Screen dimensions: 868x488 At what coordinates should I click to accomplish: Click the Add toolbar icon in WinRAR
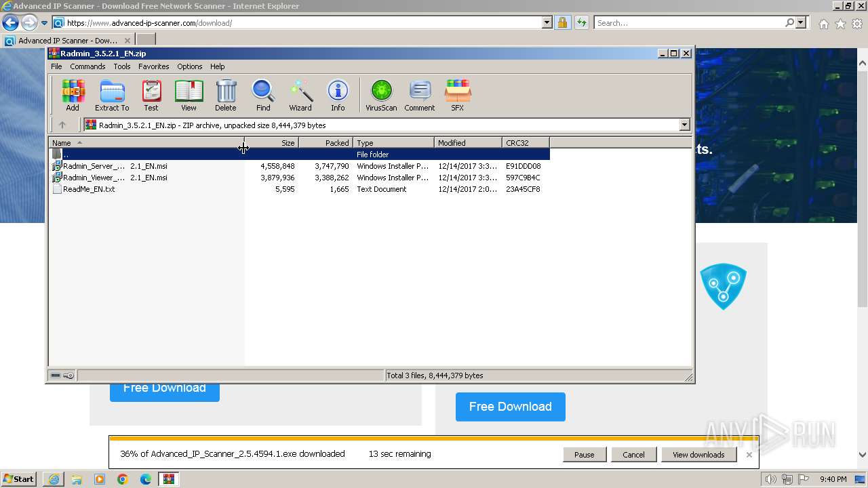[x=73, y=95]
